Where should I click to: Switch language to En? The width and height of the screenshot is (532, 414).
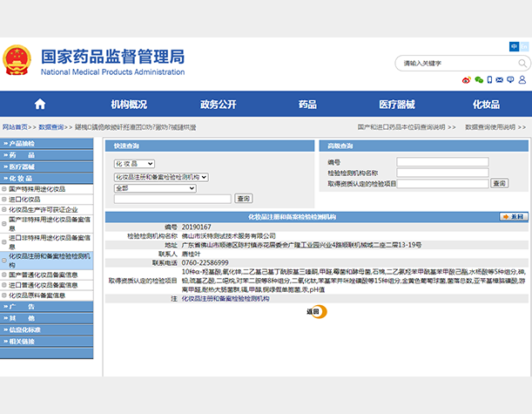coord(524,46)
